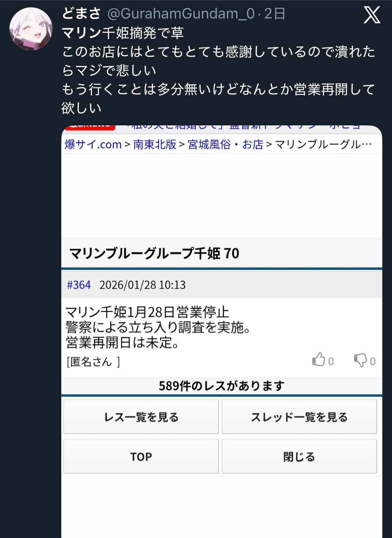This screenshot has height=538, width=392.
Task: Open the どまさ display name
Action: click(x=82, y=14)
